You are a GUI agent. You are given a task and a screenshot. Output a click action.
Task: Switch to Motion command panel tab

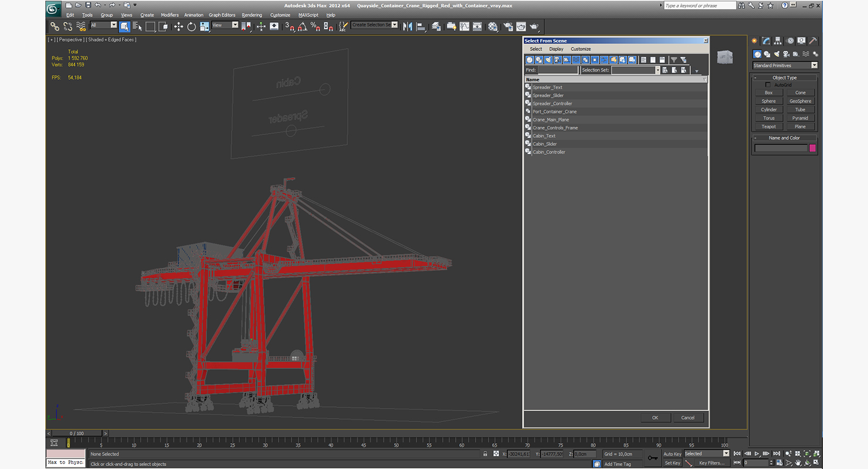click(x=790, y=41)
